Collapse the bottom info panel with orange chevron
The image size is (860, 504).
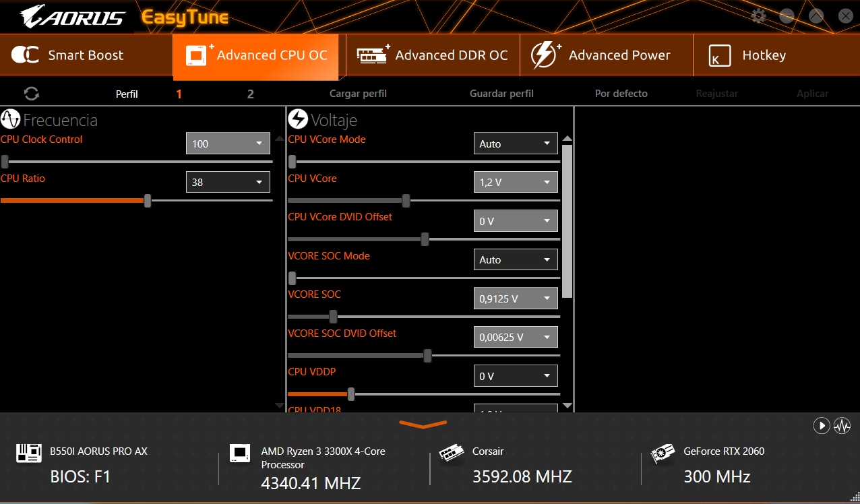point(423,424)
